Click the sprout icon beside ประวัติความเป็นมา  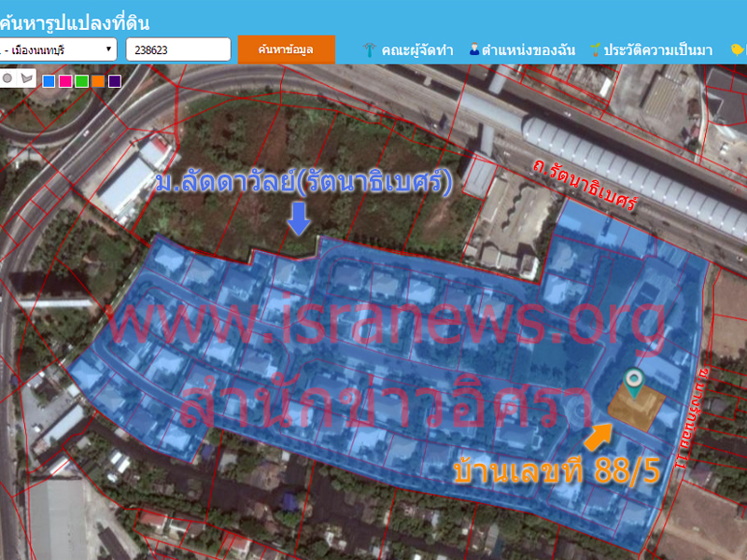[x=595, y=49]
